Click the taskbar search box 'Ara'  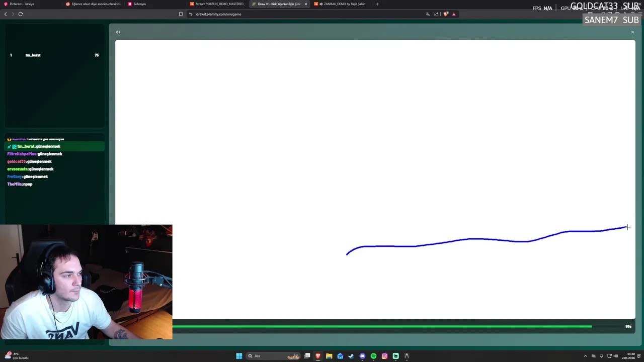[x=273, y=356]
